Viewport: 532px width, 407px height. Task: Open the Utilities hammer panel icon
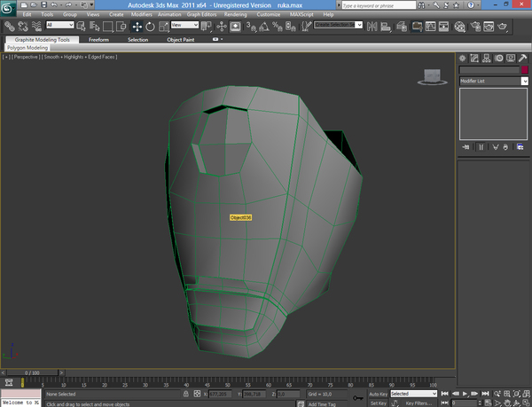tap(523, 56)
